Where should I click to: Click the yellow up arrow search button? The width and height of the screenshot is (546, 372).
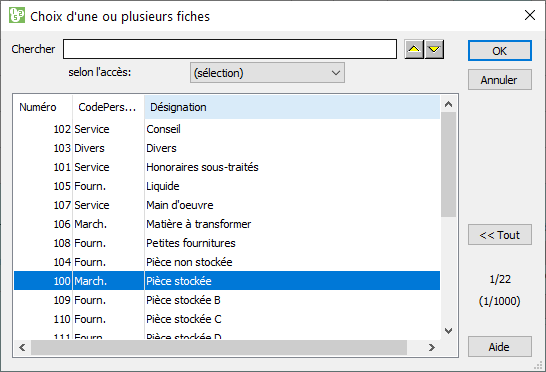[x=414, y=49]
